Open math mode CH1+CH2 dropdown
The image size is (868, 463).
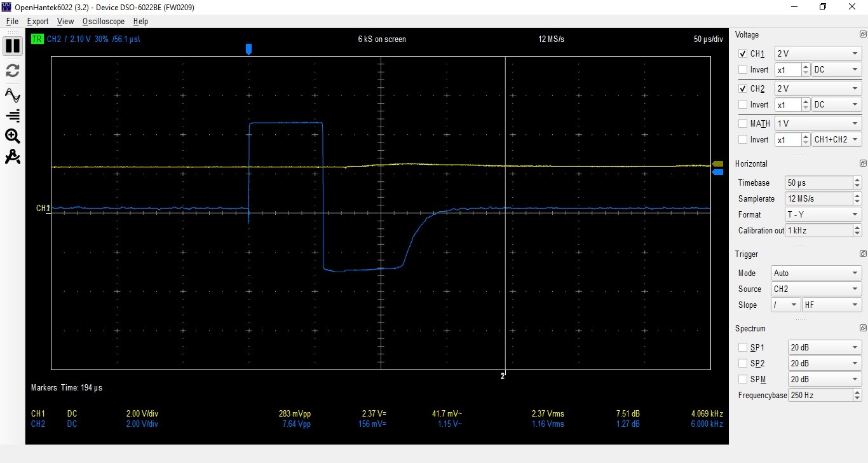[837, 140]
